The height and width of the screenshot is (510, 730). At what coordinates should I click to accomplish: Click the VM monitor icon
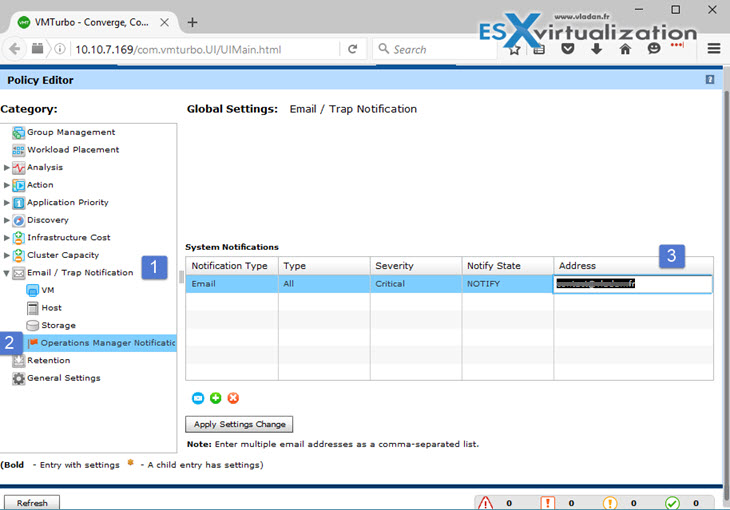click(33, 291)
